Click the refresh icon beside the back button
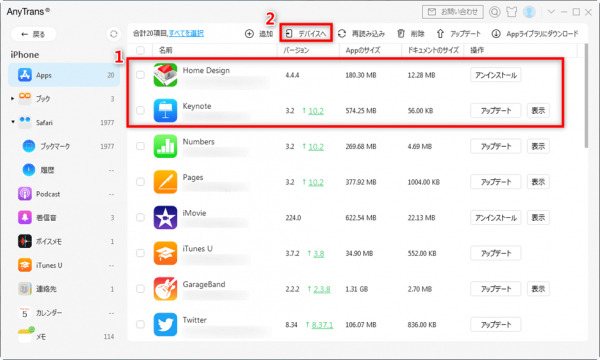 (113, 34)
